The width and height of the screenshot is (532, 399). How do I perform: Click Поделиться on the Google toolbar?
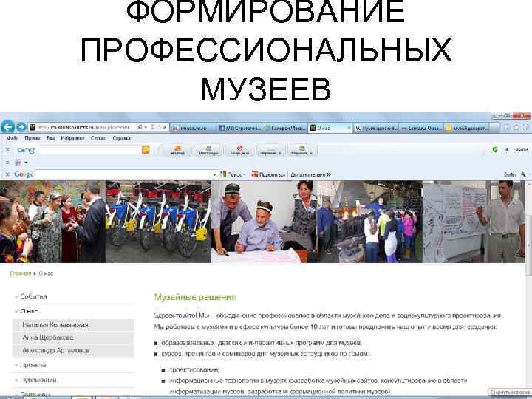click(268, 174)
